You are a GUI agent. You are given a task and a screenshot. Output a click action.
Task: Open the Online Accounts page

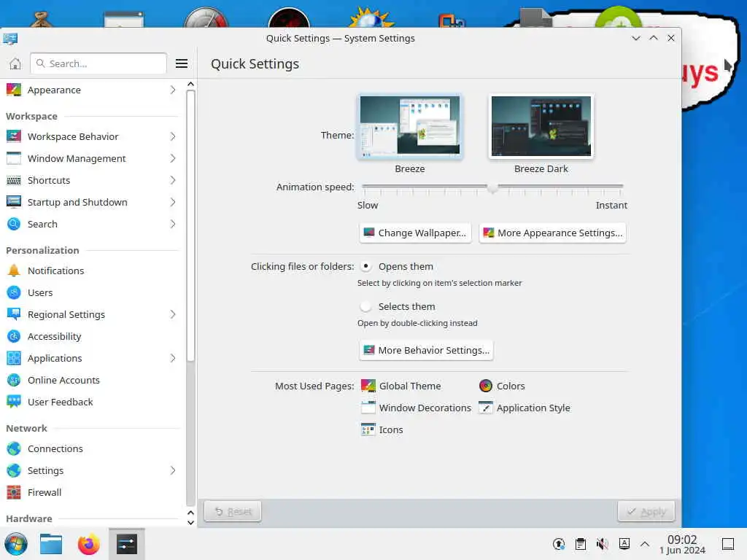92,380
